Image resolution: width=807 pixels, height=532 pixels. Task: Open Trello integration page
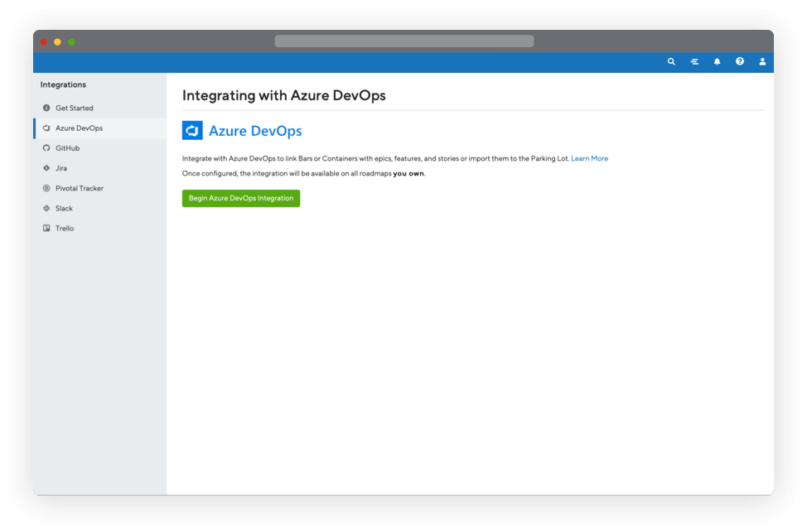pos(100,229)
